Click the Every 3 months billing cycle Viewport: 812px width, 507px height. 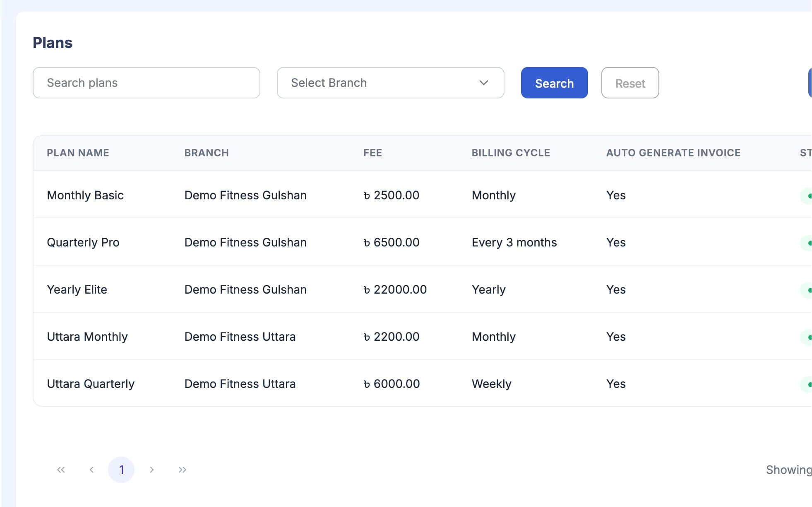(x=514, y=242)
